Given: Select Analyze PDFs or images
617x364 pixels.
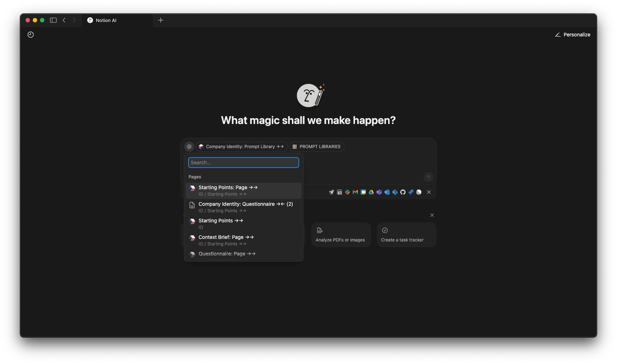Looking at the screenshot, I should pos(341,235).
